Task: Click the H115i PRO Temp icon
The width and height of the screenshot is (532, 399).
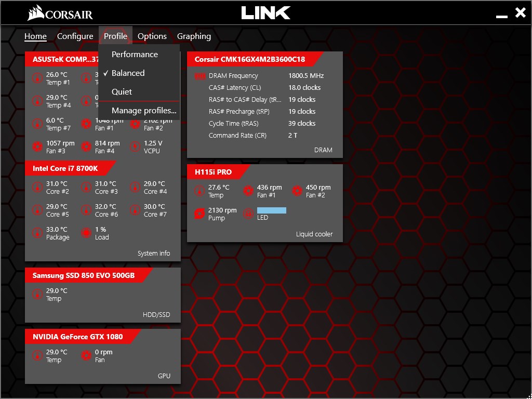Action: point(199,191)
